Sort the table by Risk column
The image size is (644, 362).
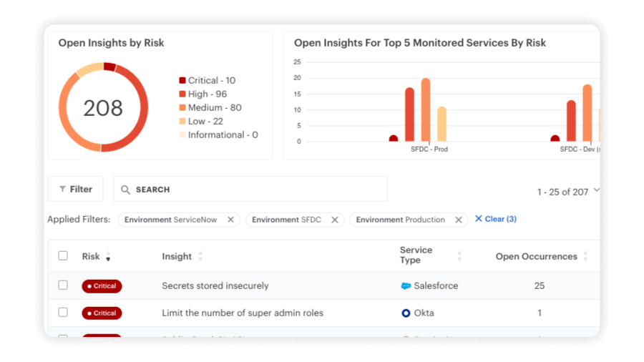[108, 257]
